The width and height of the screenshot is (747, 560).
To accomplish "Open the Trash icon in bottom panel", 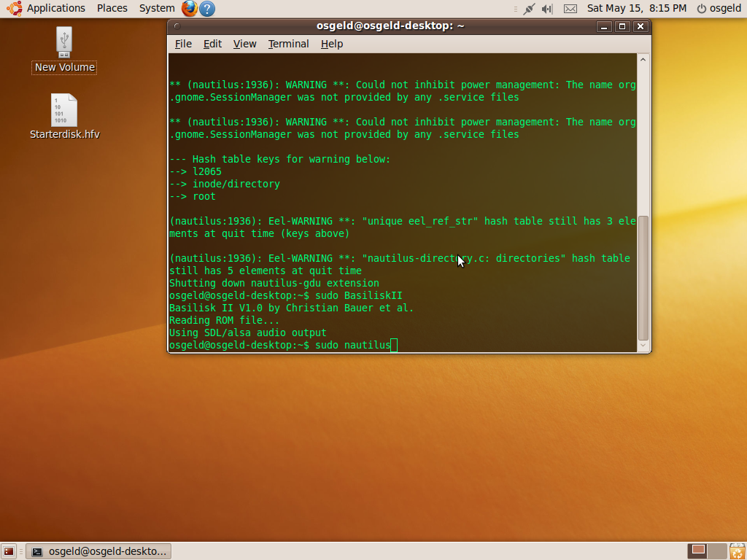I will click(x=737, y=551).
